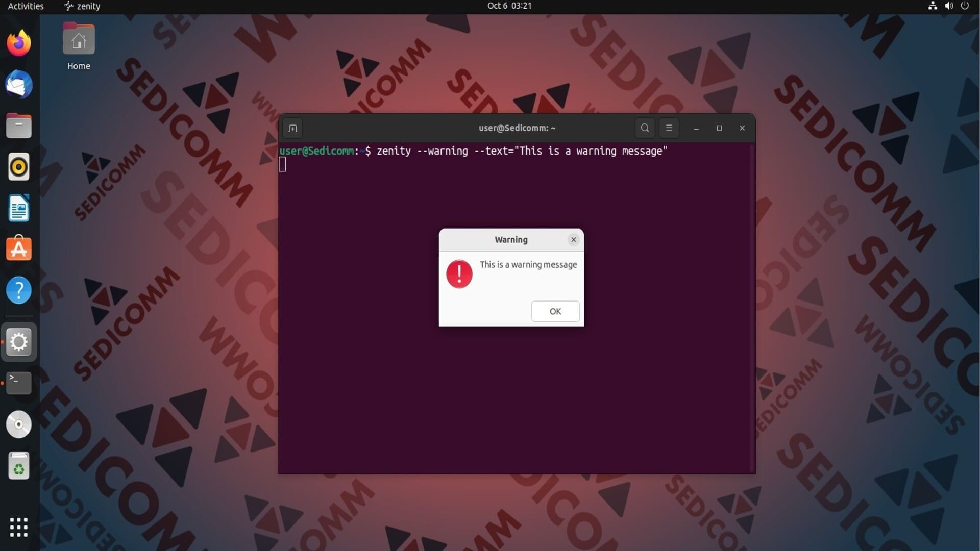The image size is (980, 551).
Task: Open Files manager in dock
Action: pos(19,126)
